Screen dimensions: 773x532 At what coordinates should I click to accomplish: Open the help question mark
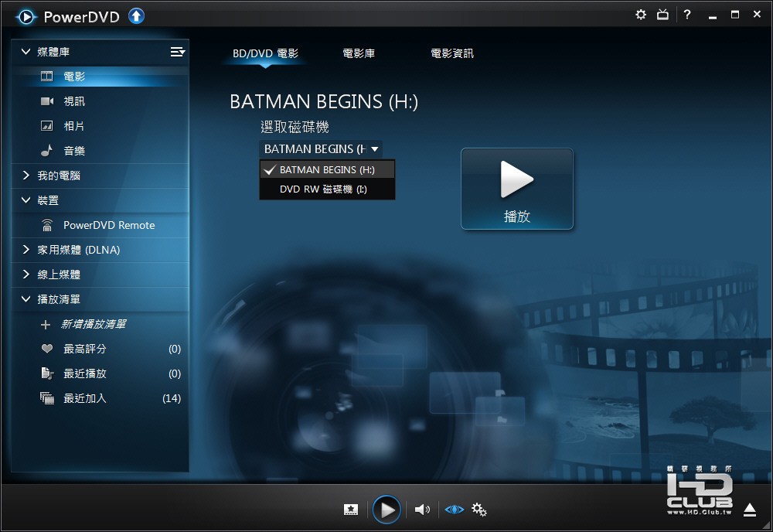[686, 15]
